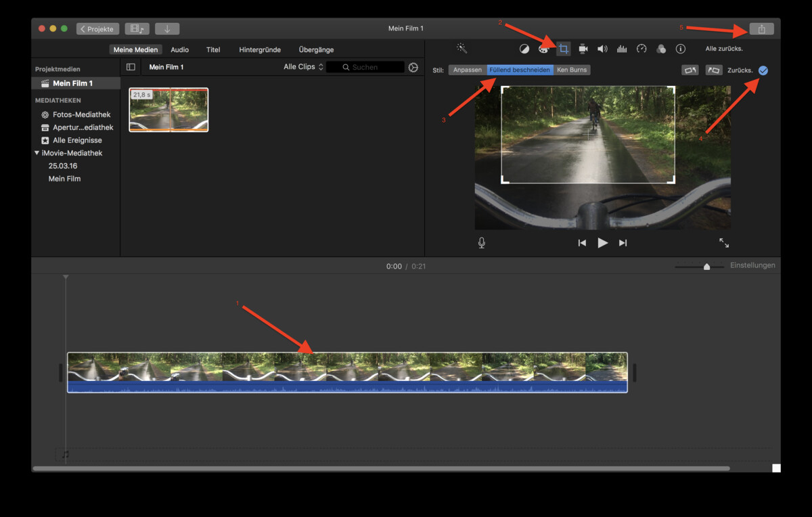Apply the crop with the blue checkmark
This screenshot has height=517, width=812.
[763, 70]
